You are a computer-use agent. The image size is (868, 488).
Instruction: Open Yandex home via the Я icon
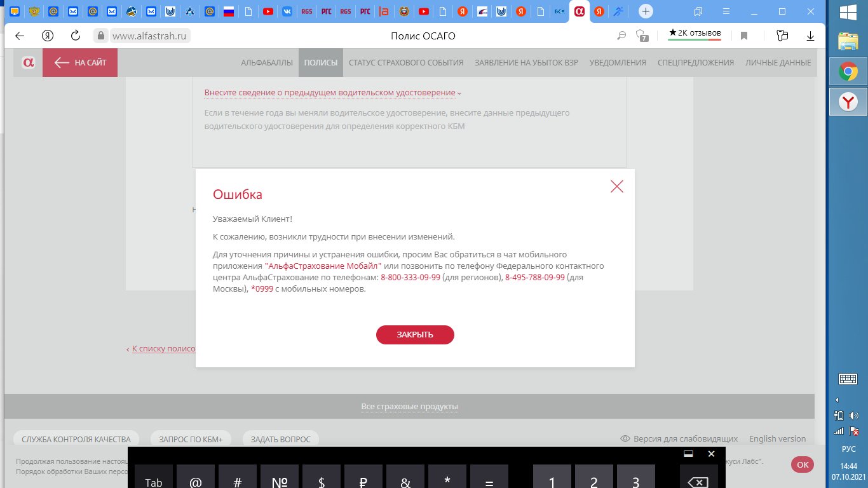tap(47, 36)
